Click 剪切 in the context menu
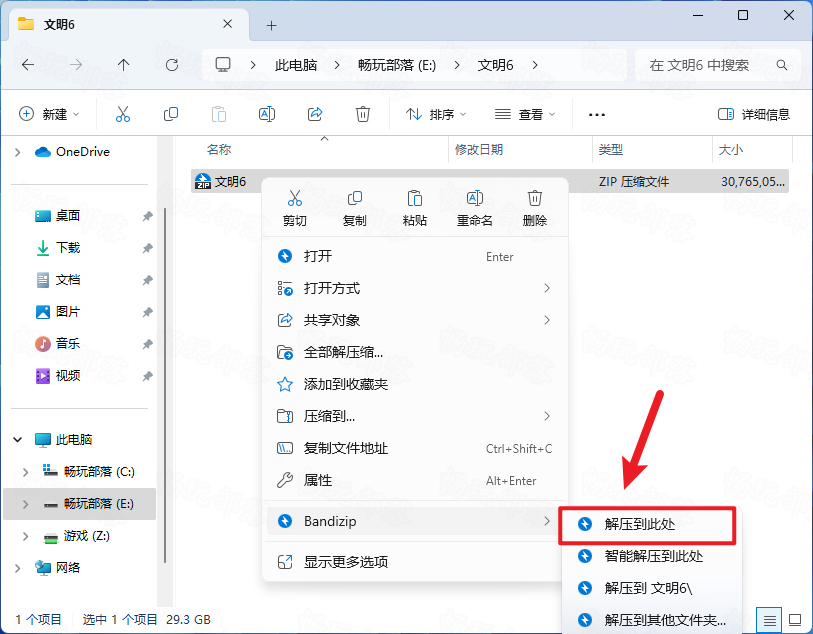The height and width of the screenshot is (634, 813). tap(295, 208)
